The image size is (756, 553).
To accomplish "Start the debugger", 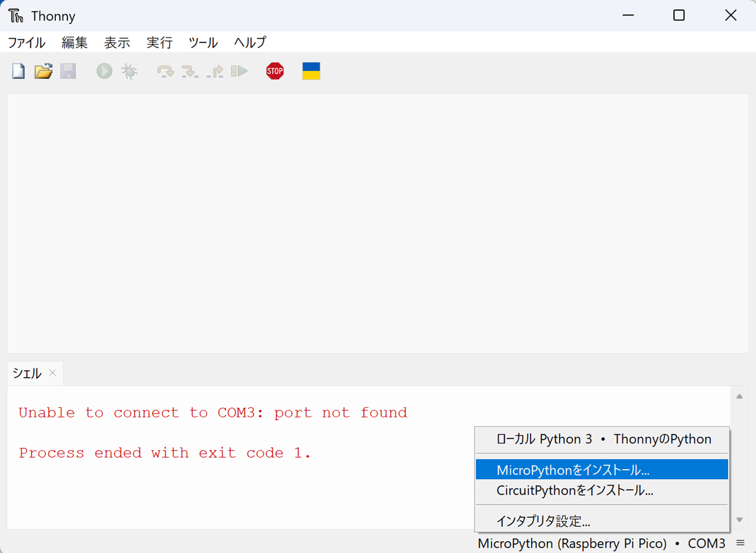I will (x=129, y=71).
